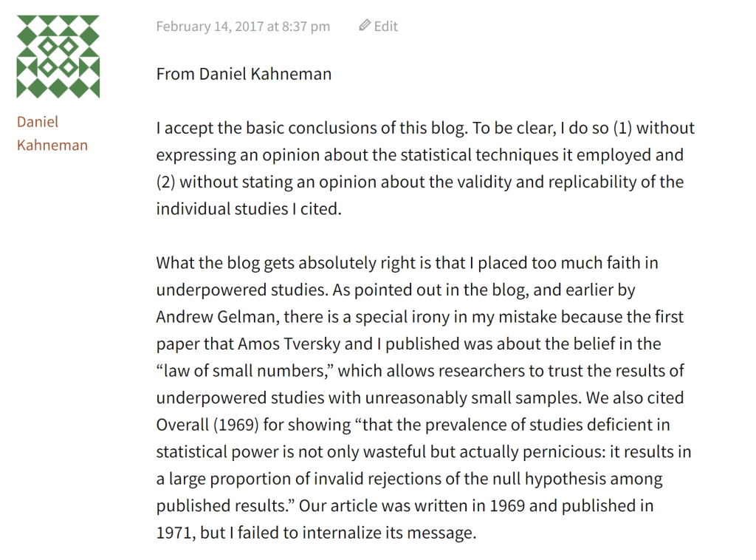Viewport: 756px width, 560px height.
Task: Click the "(2)" marker in the first paragraph
Action: (165, 182)
